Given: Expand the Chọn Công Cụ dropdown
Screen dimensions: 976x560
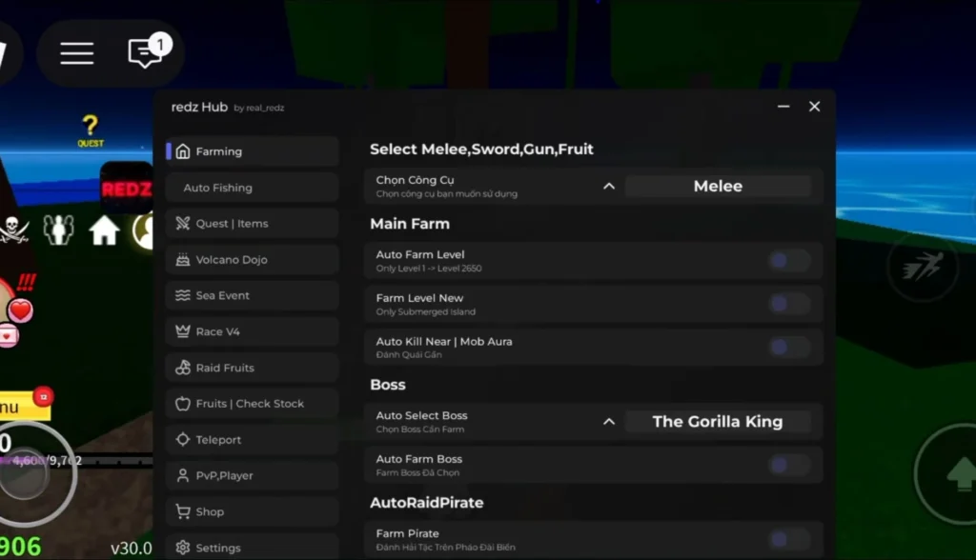Looking at the screenshot, I should [x=609, y=186].
